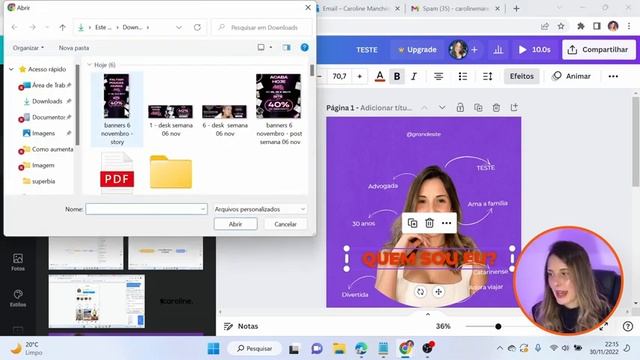Screen dimensions: 640x360
Task: Toggle italic formatting in Canva toolbar
Action: (x=414, y=76)
